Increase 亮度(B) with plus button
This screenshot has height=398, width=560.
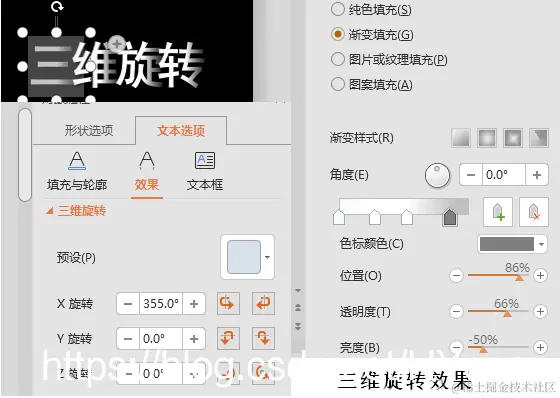[540, 347]
